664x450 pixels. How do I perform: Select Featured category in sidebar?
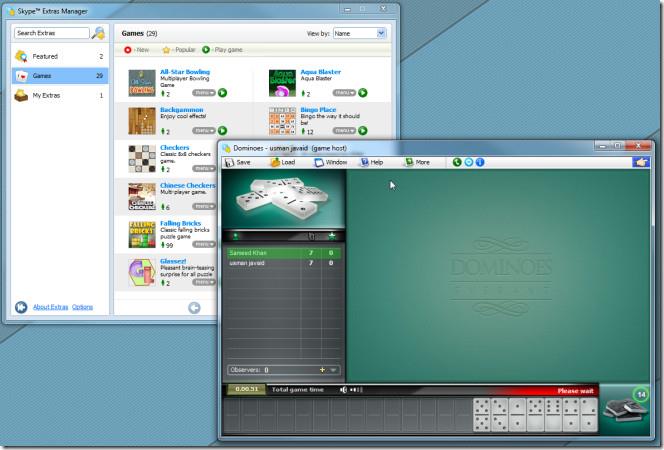click(60, 56)
